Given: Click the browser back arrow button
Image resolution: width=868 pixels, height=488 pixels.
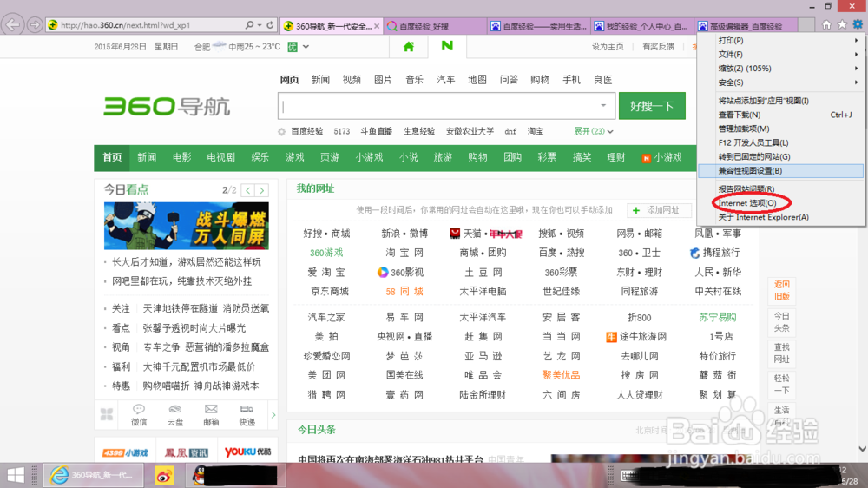Looking at the screenshot, I should (x=12, y=25).
